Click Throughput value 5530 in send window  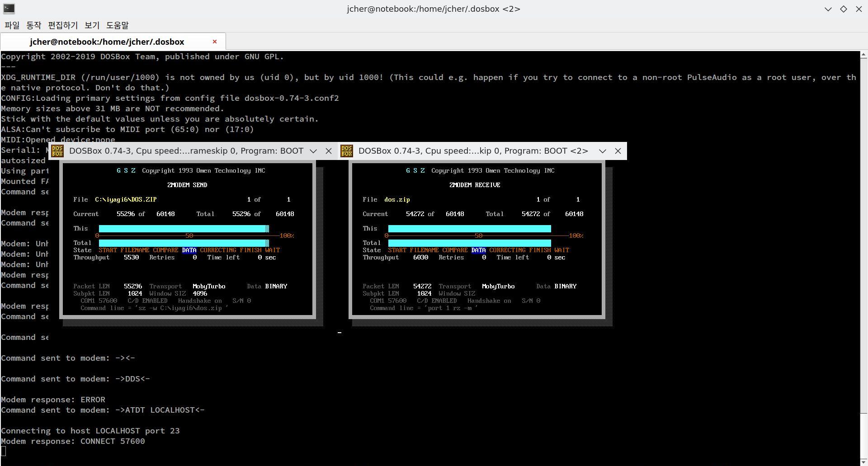coord(131,257)
